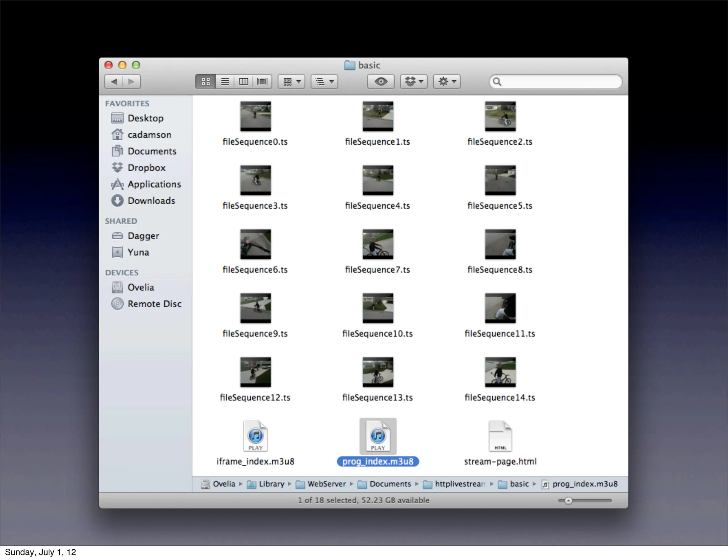The image size is (728, 560).
Task: Go back with the left arrow
Action: click(x=114, y=82)
